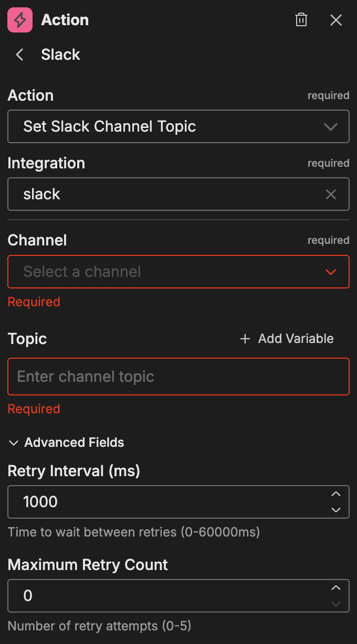The height and width of the screenshot is (644, 357).
Task: Navigate back with the left arrow icon
Action: point(19,55)
